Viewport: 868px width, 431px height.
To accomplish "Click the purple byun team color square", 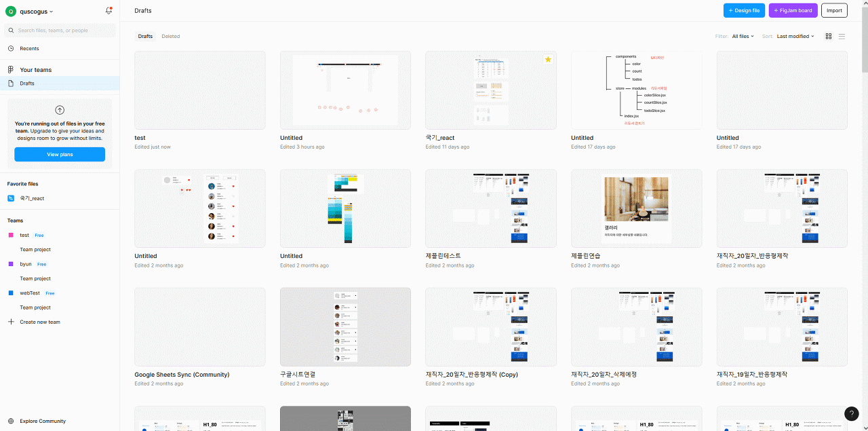I will (x=10, y=264).
